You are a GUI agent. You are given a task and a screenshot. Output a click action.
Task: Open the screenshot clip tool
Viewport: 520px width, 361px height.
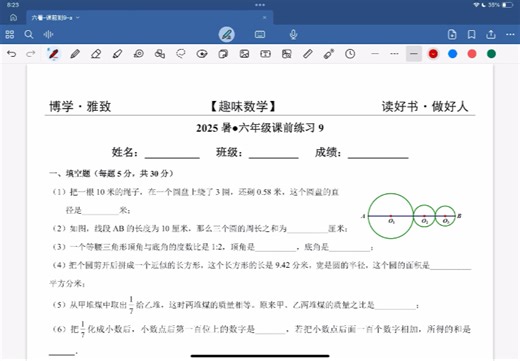pos(287,54)
